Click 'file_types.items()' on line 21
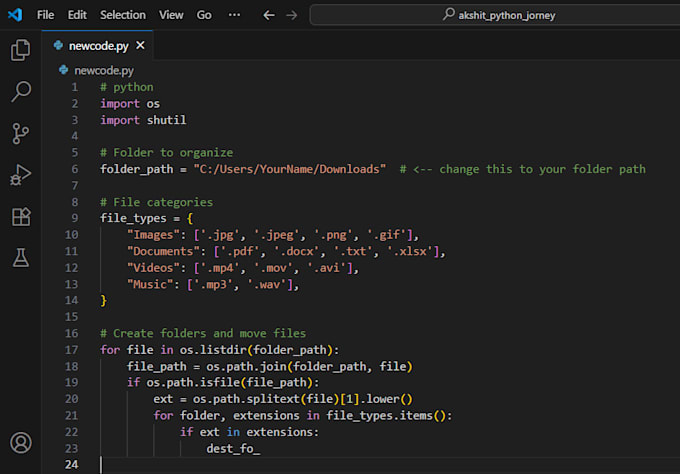680x474 pixels. click(386, 415)
